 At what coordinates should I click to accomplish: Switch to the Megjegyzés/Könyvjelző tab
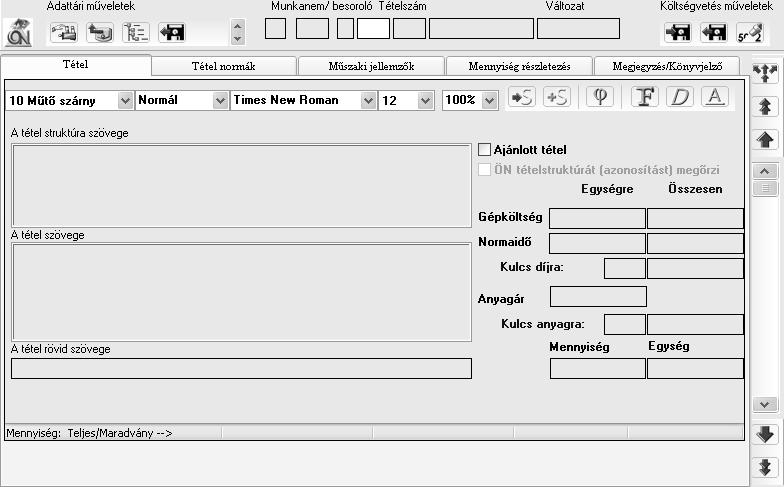[x=667, y=66]
